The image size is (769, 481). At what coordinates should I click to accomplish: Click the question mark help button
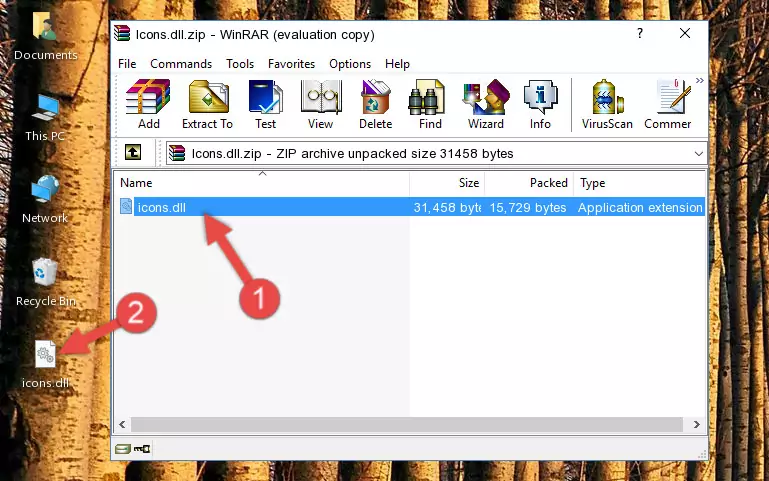640,33
